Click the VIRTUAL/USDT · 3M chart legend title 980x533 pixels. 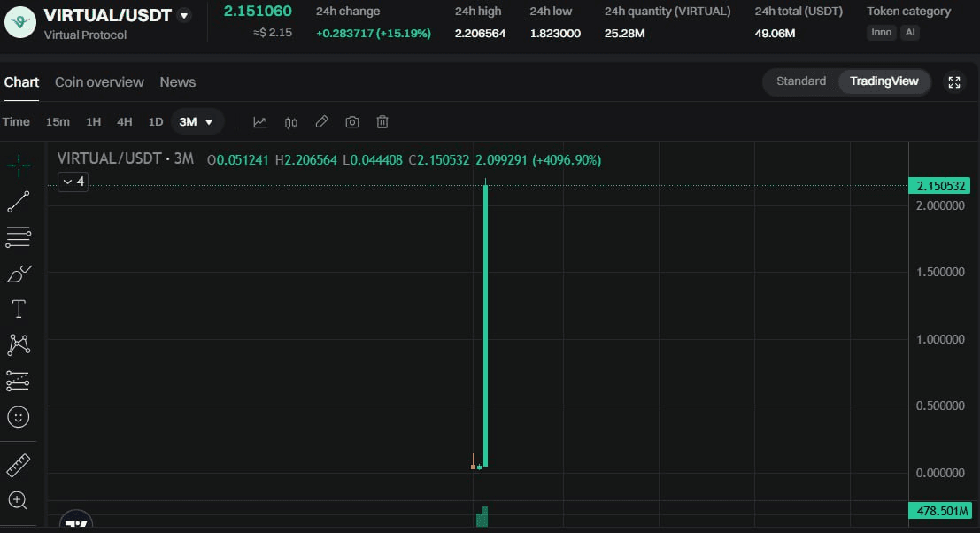(x=125, y=159)
